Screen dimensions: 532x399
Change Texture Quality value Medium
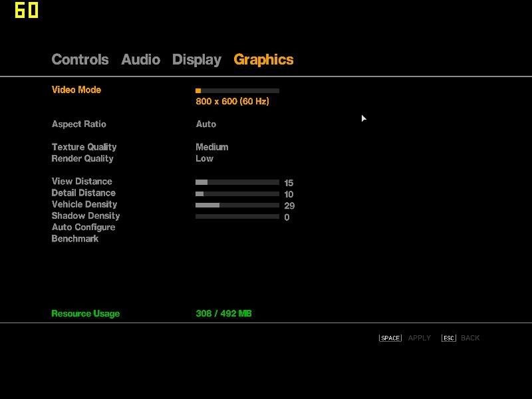click(x=212, y=147)
